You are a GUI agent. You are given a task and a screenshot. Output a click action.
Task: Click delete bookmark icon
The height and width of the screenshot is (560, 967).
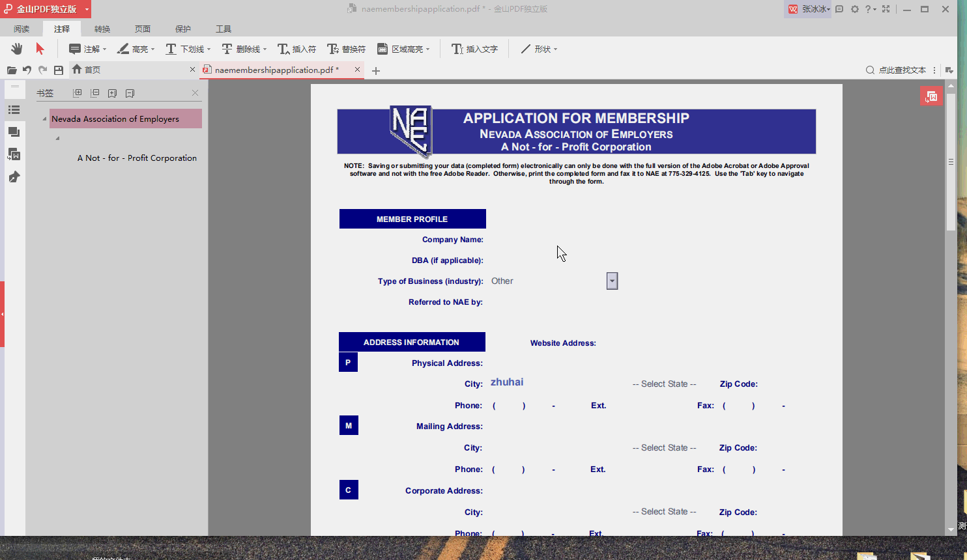(130, 93)
